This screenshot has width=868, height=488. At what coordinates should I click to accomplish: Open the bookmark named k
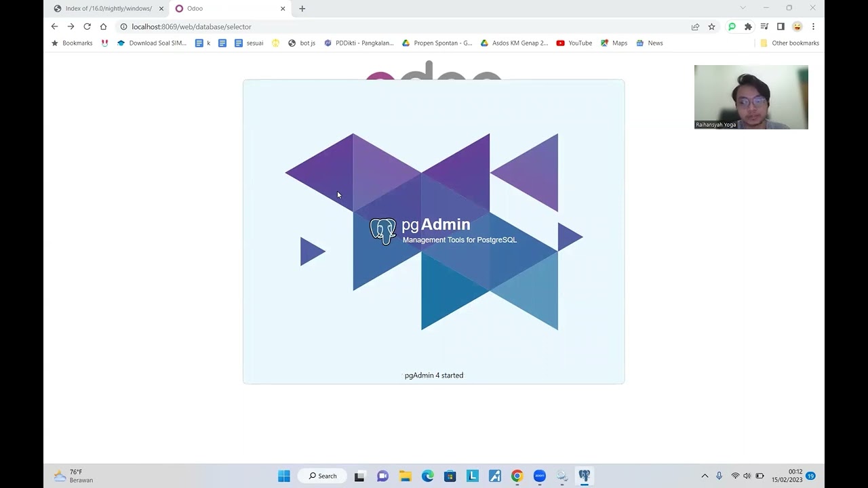pyautogui.click(x=203, y=43)
